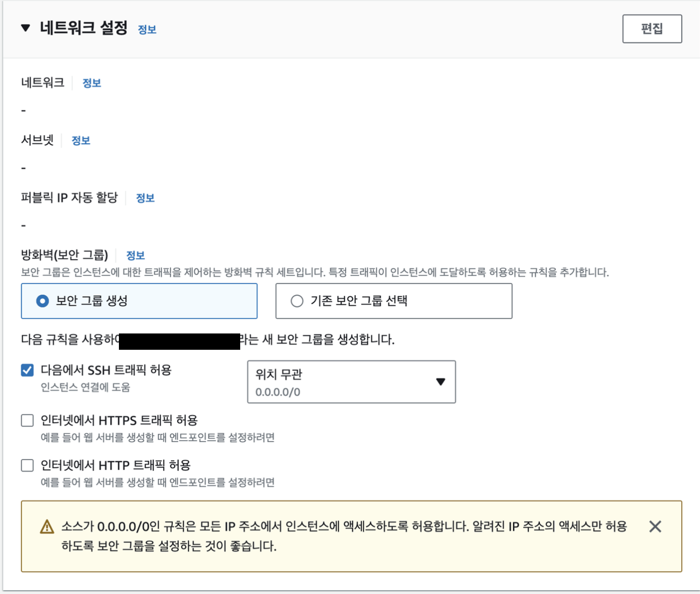This screenshot has height=594, width=700.
Task: Click the warning triangle icon in alert
Action: pyautogui.click(x=47, y=527)
